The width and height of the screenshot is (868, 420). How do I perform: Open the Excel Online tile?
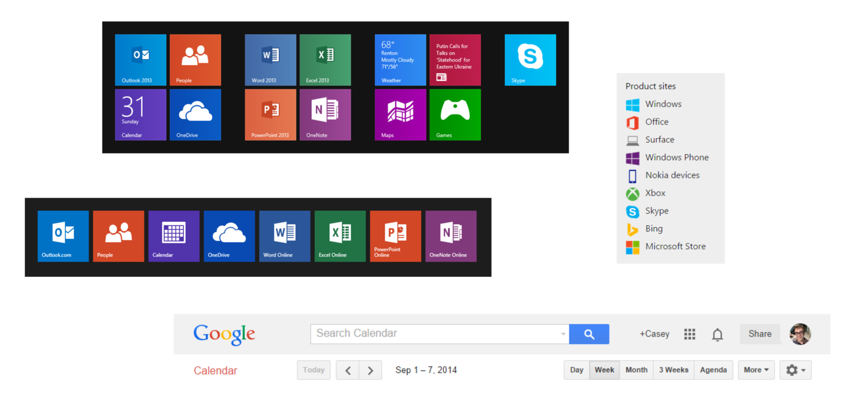click(x=340, y=236)
